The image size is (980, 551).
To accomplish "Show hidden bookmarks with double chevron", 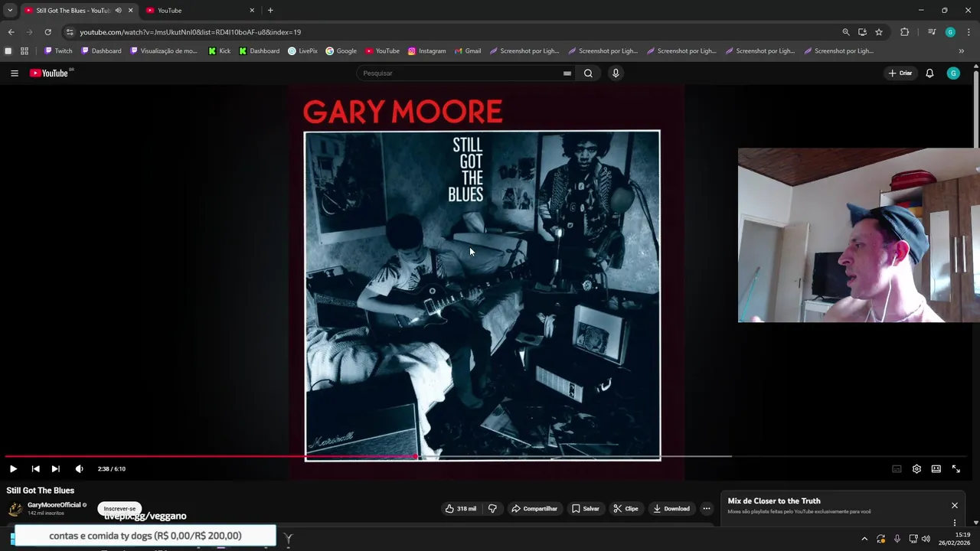I will click(962, 51).
